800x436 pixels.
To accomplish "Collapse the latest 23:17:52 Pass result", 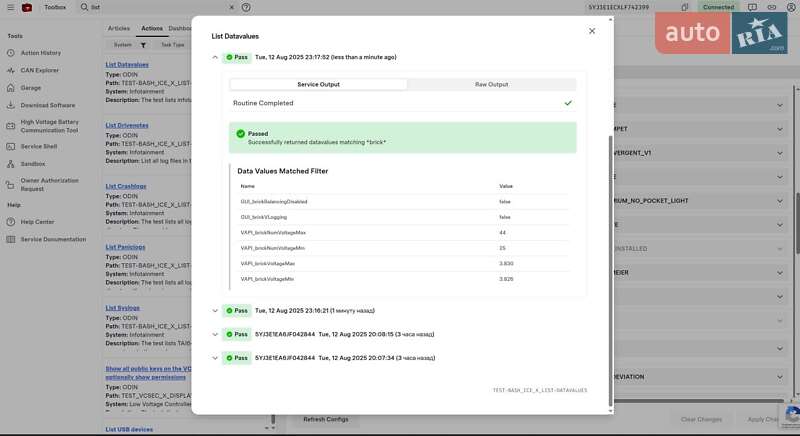I will 215,57.
